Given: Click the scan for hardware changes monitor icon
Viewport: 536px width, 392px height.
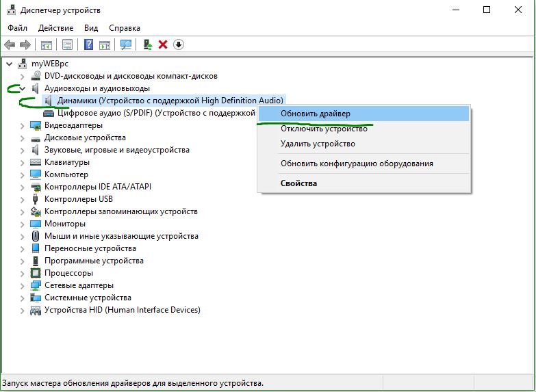Looking at the screenshot, I should click(x=126, y=44).
